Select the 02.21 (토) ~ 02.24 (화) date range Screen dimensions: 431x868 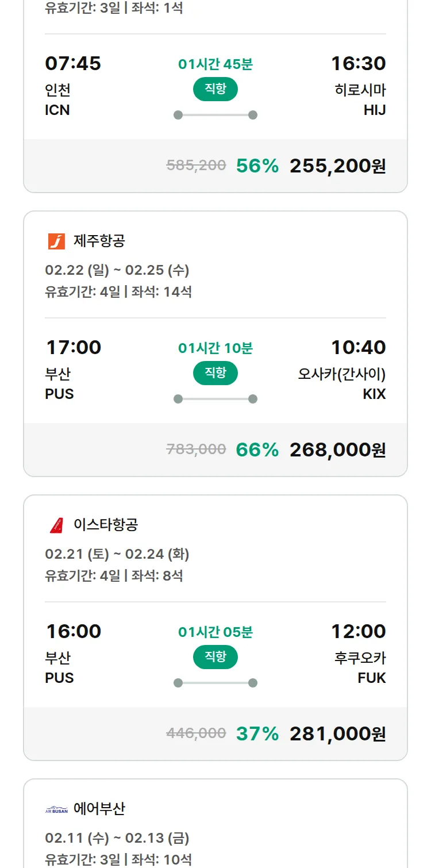[117, 554]
